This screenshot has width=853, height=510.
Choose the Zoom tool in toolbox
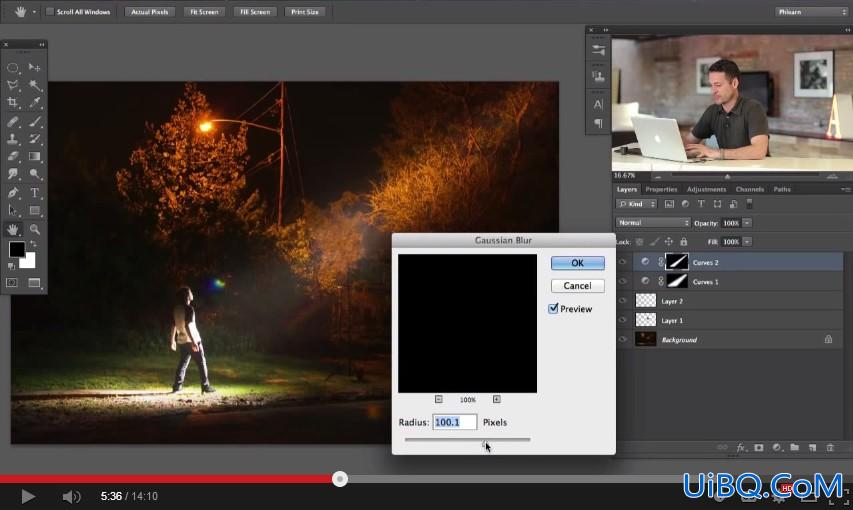click(x=34, y=229)
